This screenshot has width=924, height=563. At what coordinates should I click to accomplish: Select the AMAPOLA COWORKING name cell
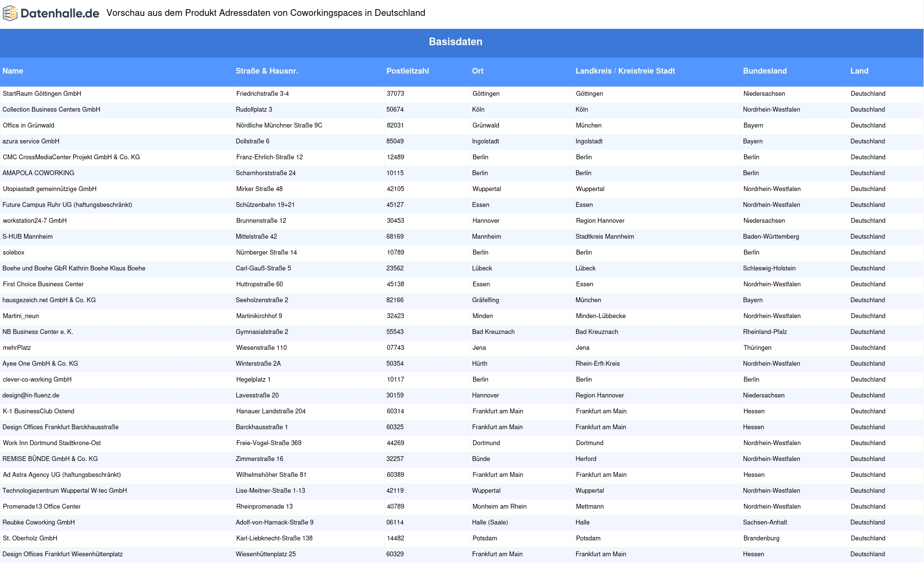tap(38, 173)
